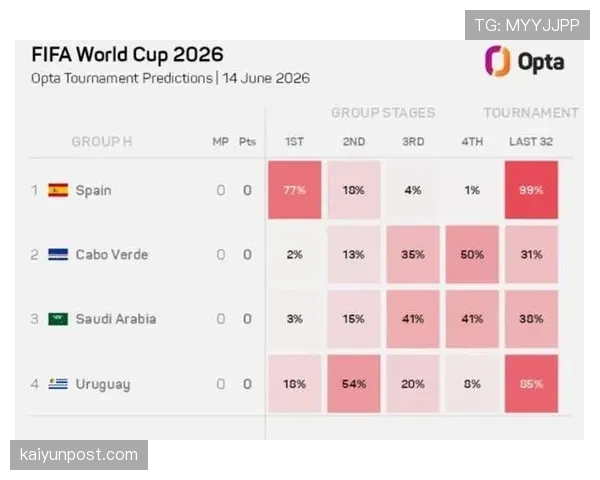Click the Uruguay flag icon
The width and height of the screenshot is (600, 480).
coord(58,384)
